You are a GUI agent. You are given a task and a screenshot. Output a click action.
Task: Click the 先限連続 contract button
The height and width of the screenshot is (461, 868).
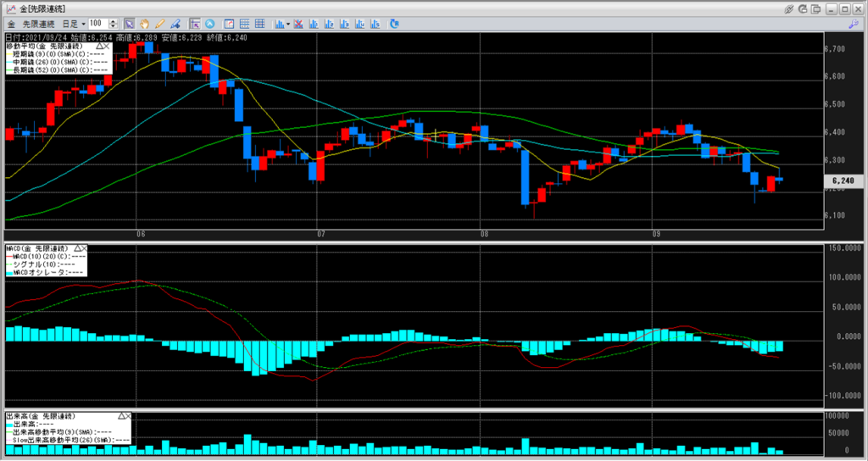(38, 24)
